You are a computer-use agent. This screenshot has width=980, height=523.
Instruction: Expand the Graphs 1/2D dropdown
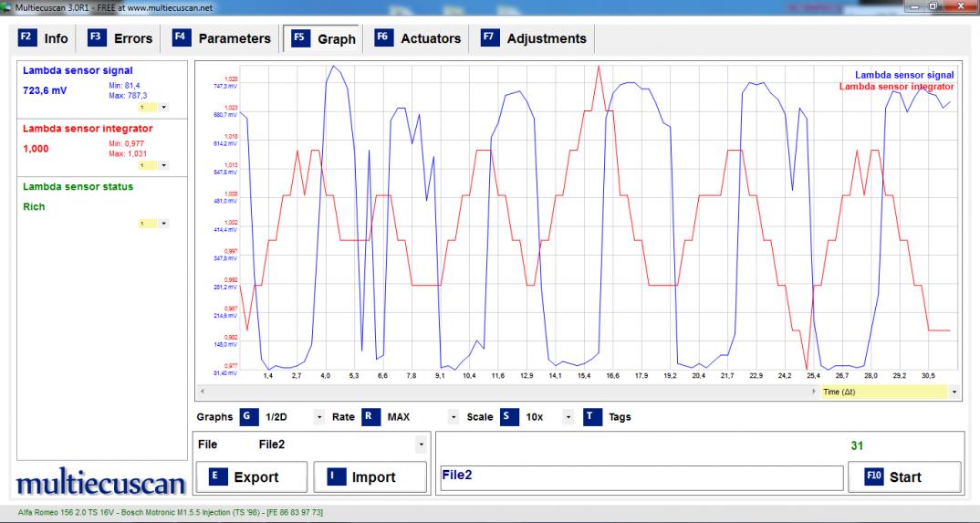point(319,417)
